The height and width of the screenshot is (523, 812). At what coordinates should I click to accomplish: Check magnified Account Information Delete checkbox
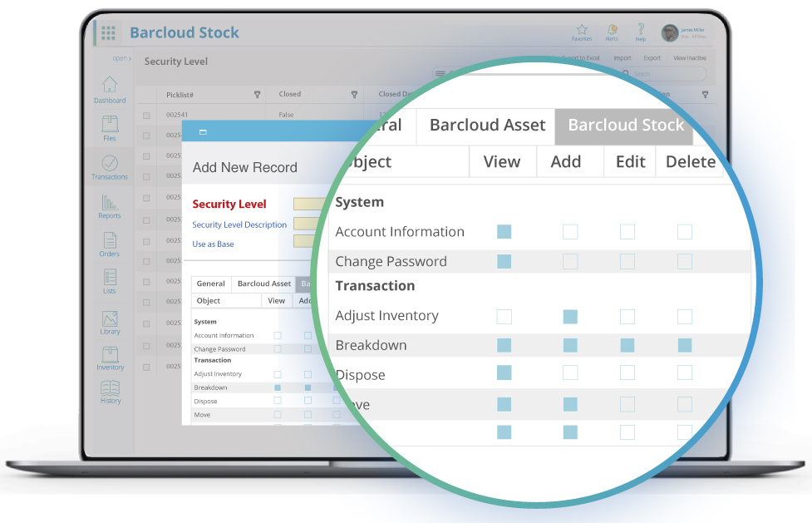point(685,232)
